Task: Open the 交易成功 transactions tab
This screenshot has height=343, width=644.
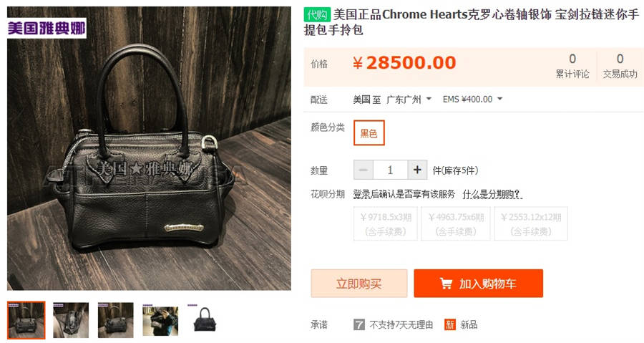Action: 620,67
